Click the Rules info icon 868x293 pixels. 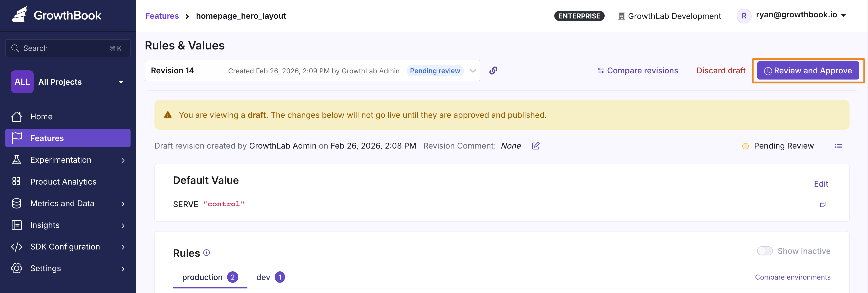(207, 253)
